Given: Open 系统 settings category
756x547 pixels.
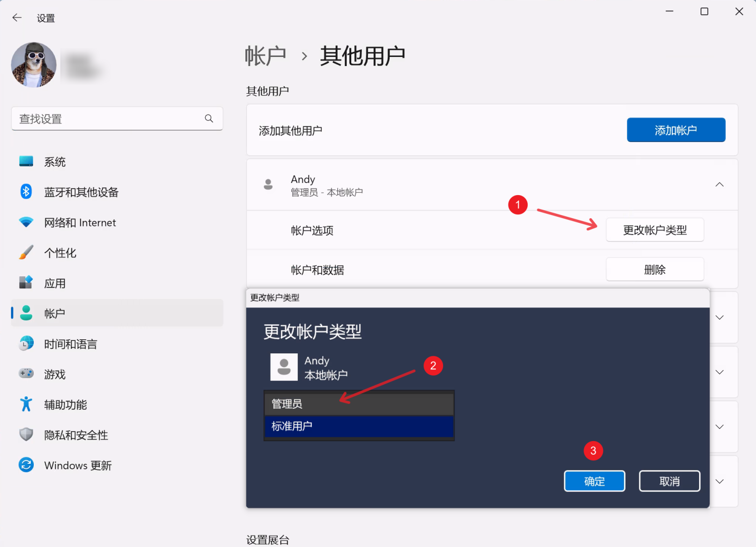Looking at the screenshot, I should 54,162.
